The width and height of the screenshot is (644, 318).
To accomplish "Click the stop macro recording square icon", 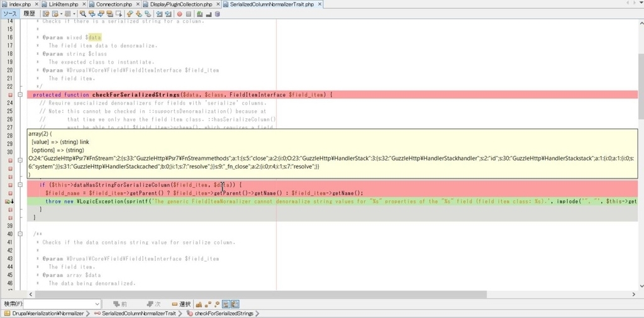I will [x=188, y=14].
